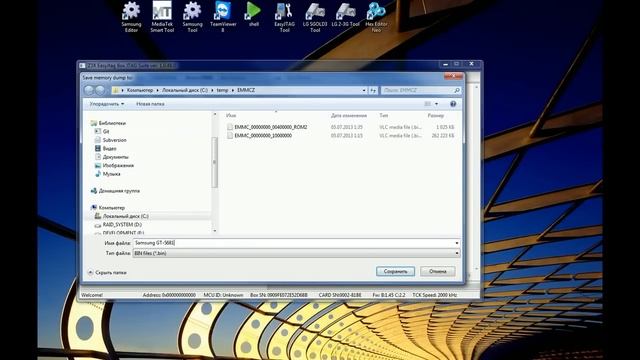Select the file name EMMC_00000000_00400000_ROM2
The image size is (640, 360).
coord(271,127)
